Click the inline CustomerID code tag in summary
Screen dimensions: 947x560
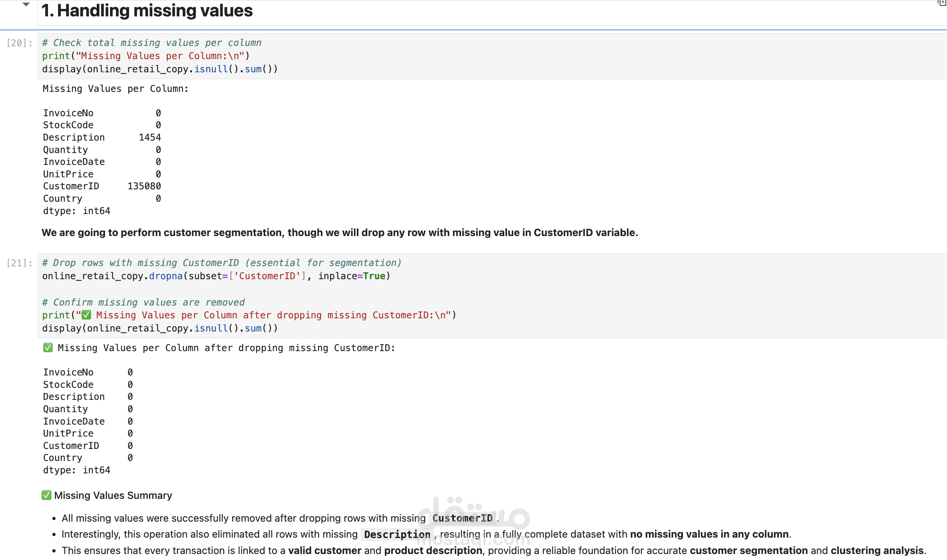click(462, 518)
